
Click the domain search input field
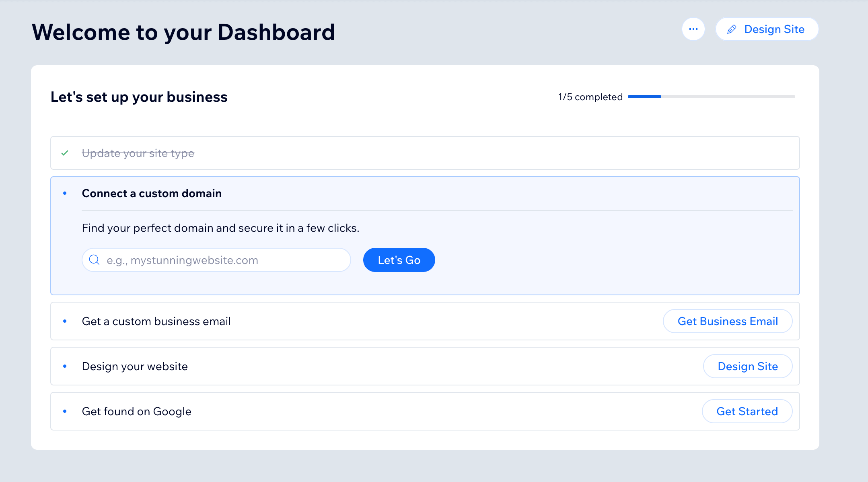pyautogui.click(x=216, y=260)
